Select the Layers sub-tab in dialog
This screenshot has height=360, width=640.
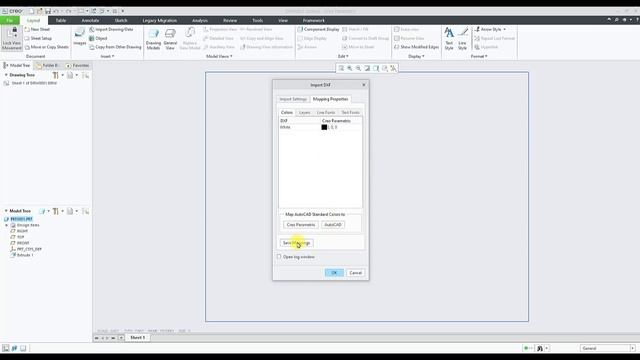point(304,112)
